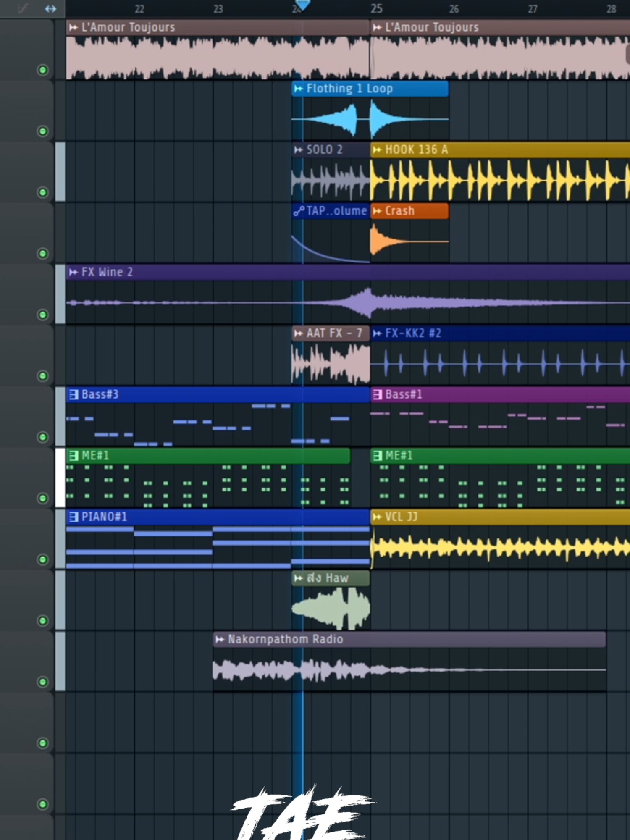
Task: Click the blue double-arrow stretch icon
Action: coord(50,8)
